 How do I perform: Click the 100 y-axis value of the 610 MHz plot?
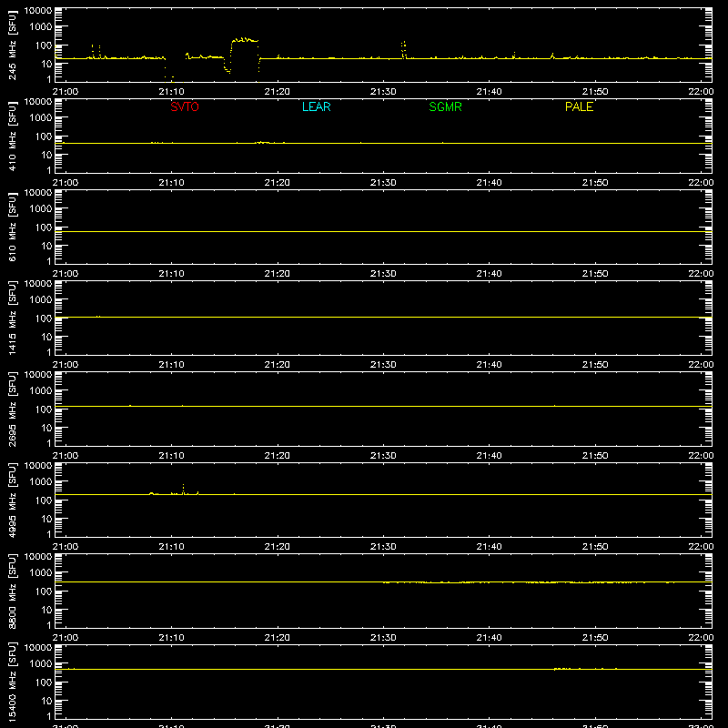pyautogui.click(x=44, y=227)
